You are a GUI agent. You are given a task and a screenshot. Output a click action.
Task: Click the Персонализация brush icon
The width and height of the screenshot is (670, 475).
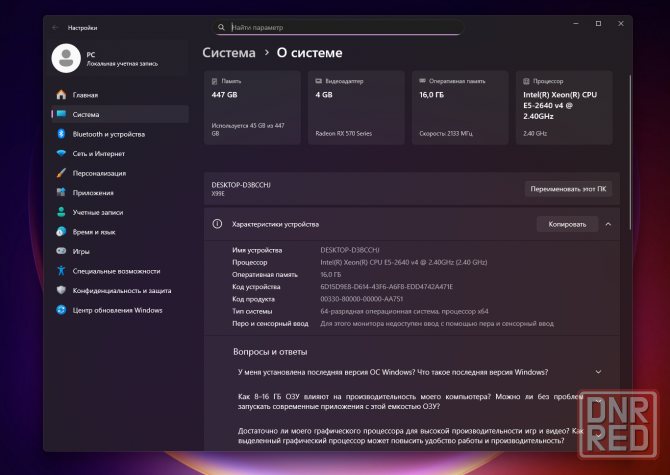[x=61, y=173]
